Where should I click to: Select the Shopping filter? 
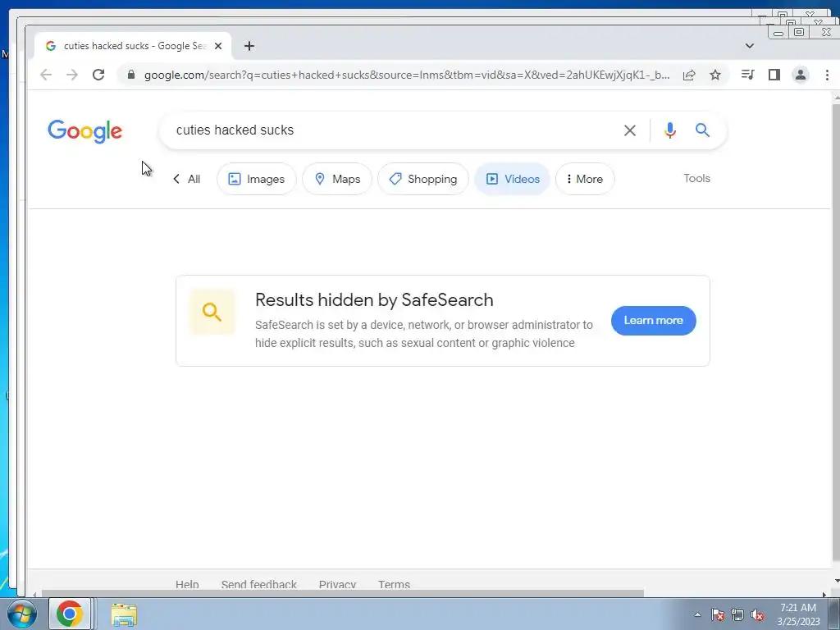[423, 179]
